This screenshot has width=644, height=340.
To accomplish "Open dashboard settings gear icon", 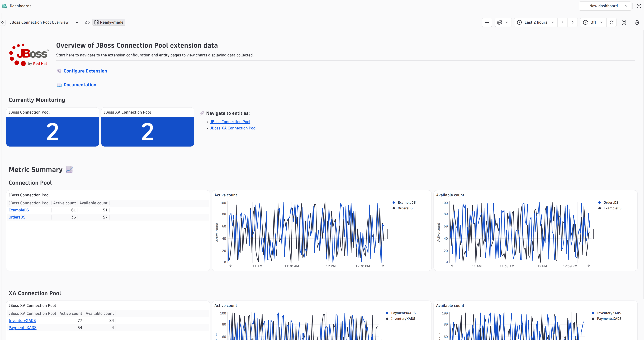I will tap(637, 22).
